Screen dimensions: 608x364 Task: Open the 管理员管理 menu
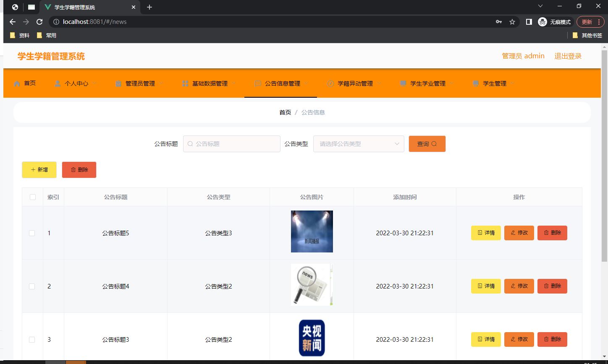[x=139, y=83]
